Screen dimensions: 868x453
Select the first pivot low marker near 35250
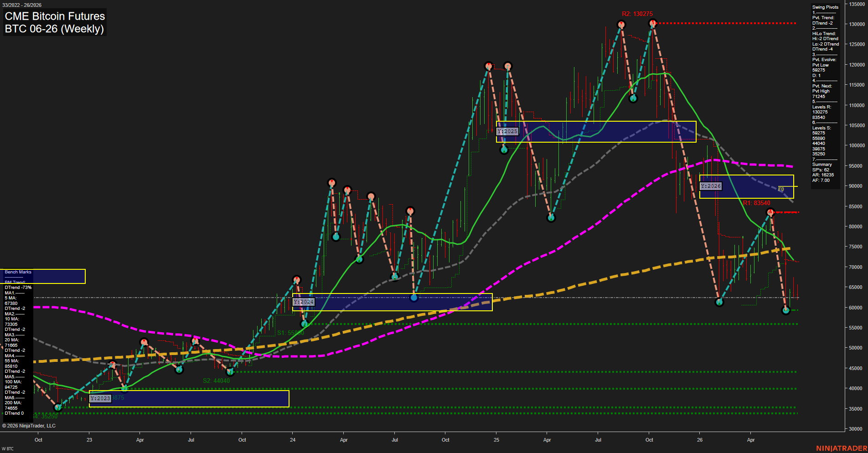tap(58, 407)
